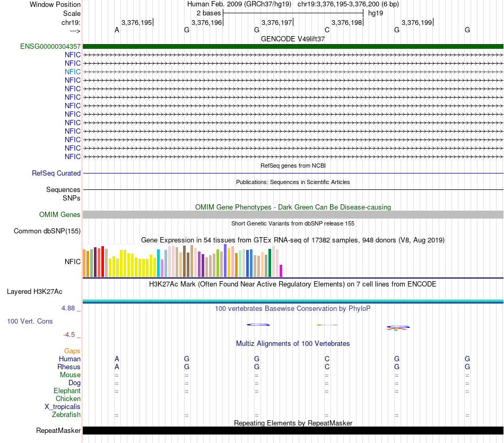This screenshot has width=504, height=443.
Task: Click the Window Position label
Action: click(x=55, y=4)
